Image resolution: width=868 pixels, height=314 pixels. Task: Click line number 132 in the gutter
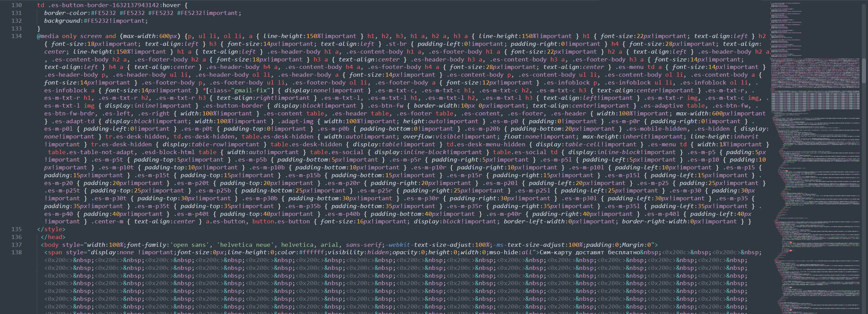(17, 21)
